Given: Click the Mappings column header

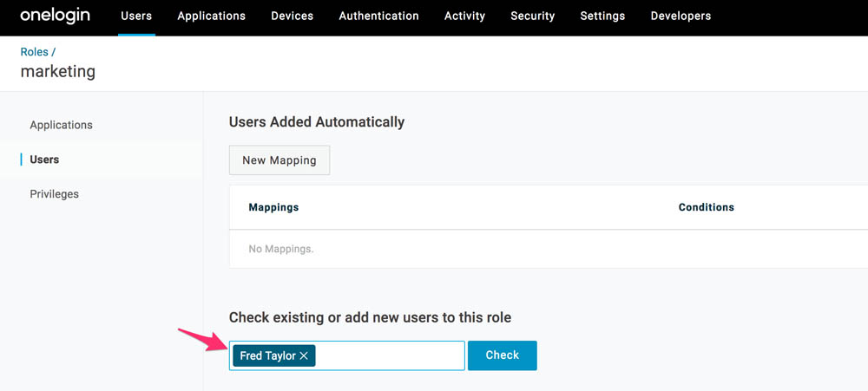Looking at the screenshot, I should pos(273,207).
